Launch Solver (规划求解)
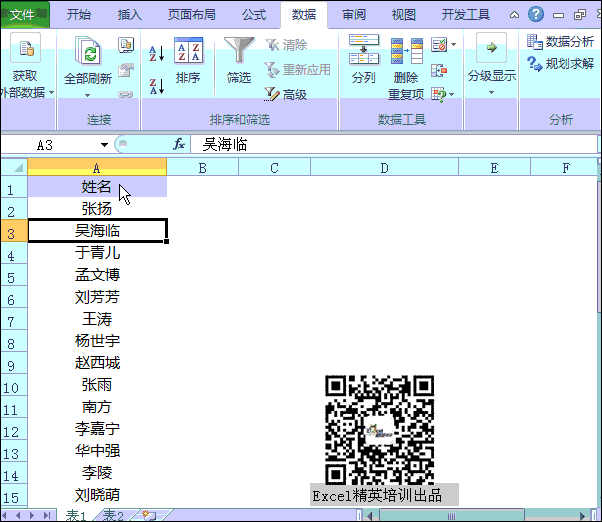Viewport: 602px width, 522px height. pyautogui.click(x=560, y=63)
